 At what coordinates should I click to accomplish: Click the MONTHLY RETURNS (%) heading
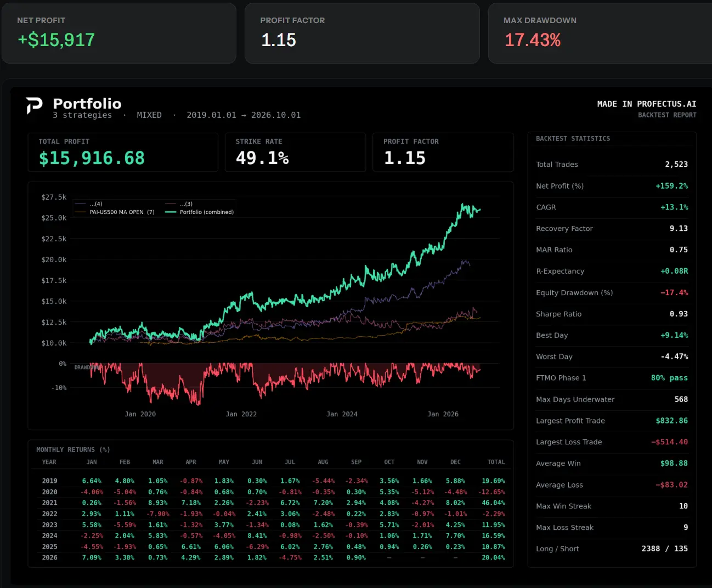click(x=73, y=450)
